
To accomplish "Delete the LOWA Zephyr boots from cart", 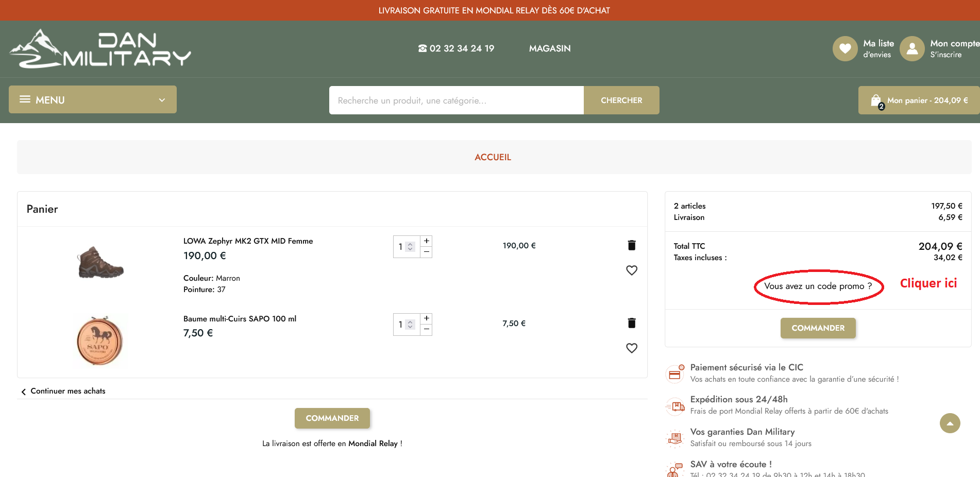I will coord(632,245).
